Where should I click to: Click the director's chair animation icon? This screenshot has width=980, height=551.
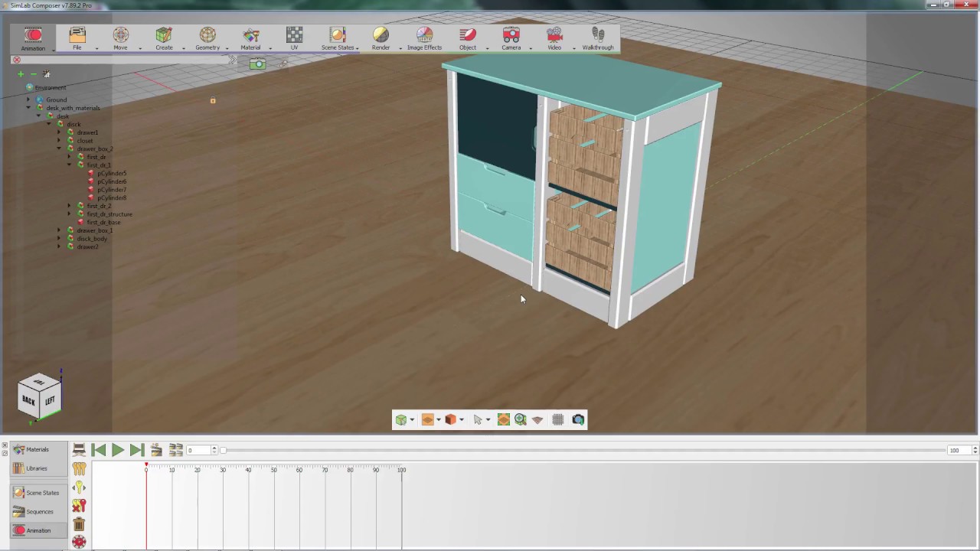pos(79,450)
